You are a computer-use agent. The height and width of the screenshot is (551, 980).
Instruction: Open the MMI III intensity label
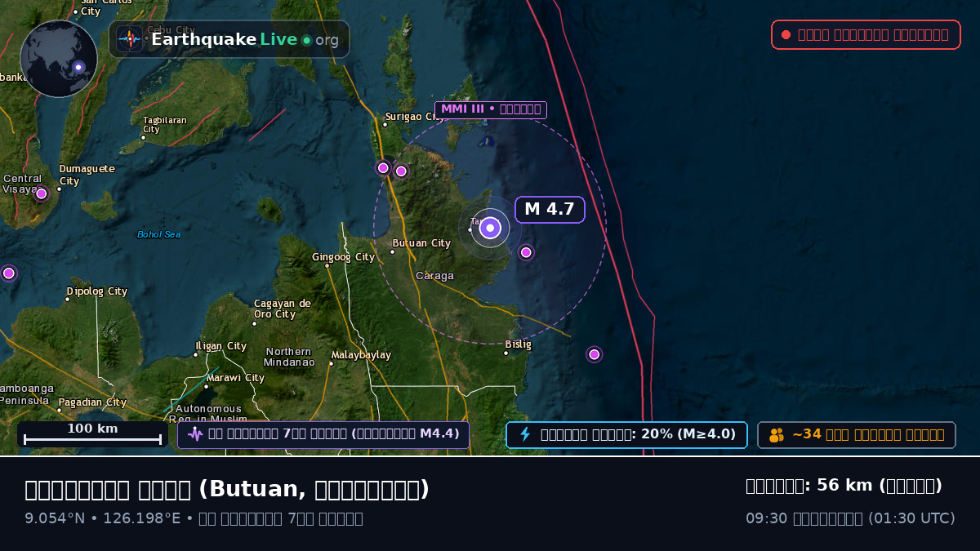pos(491,109)
